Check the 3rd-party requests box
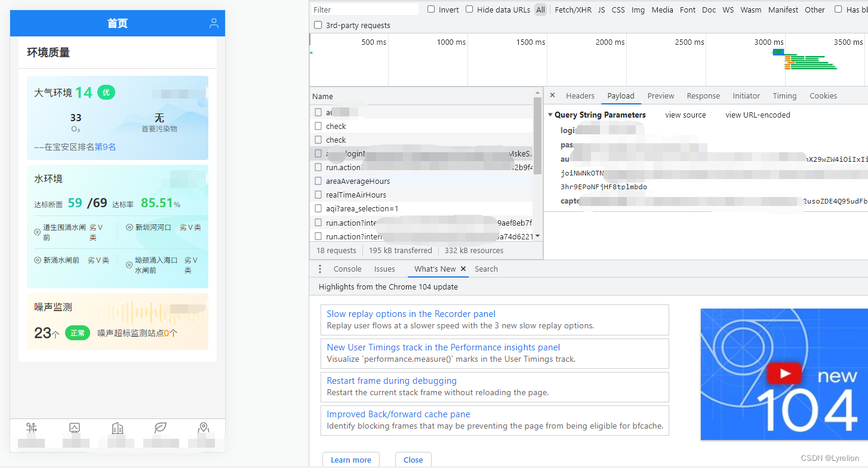 (318, 25)
